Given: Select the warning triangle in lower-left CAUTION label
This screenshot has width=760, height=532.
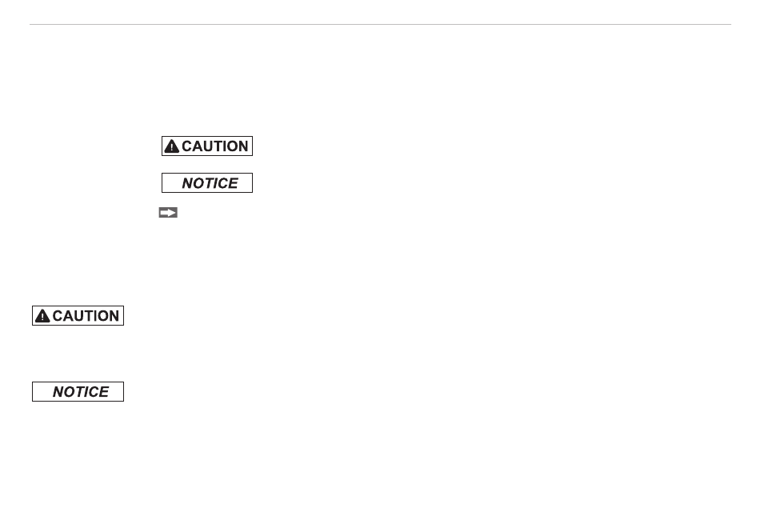Looking at the screenshot, I should pos(42,316).
